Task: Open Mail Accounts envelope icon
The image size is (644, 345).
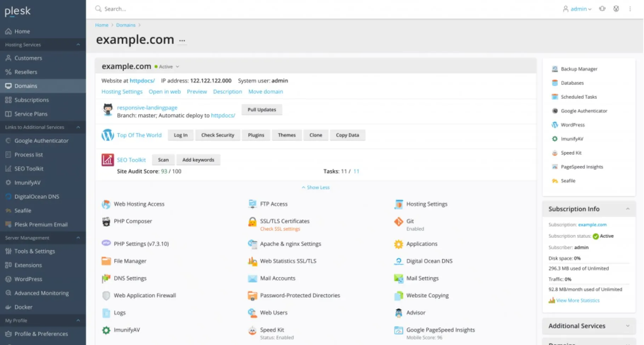Action: pos(252,278)
